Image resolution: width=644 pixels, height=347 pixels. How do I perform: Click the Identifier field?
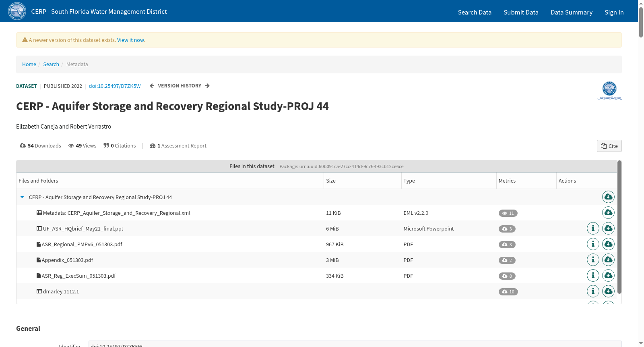(355, 344)
